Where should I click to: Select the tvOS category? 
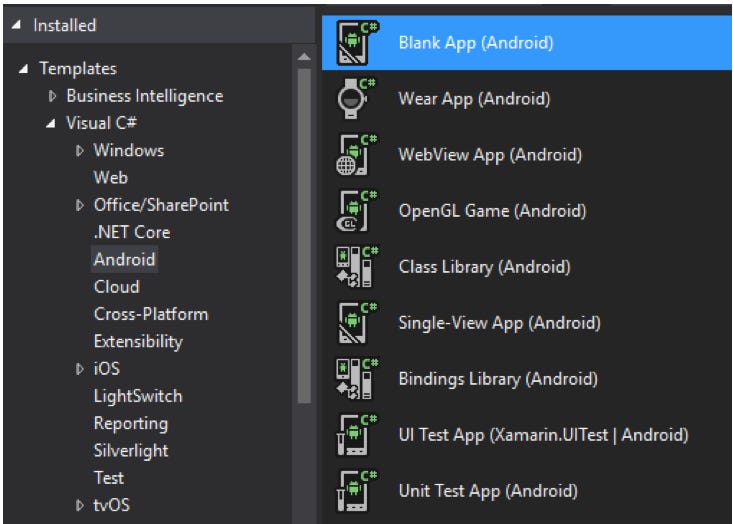pos(112,505)
